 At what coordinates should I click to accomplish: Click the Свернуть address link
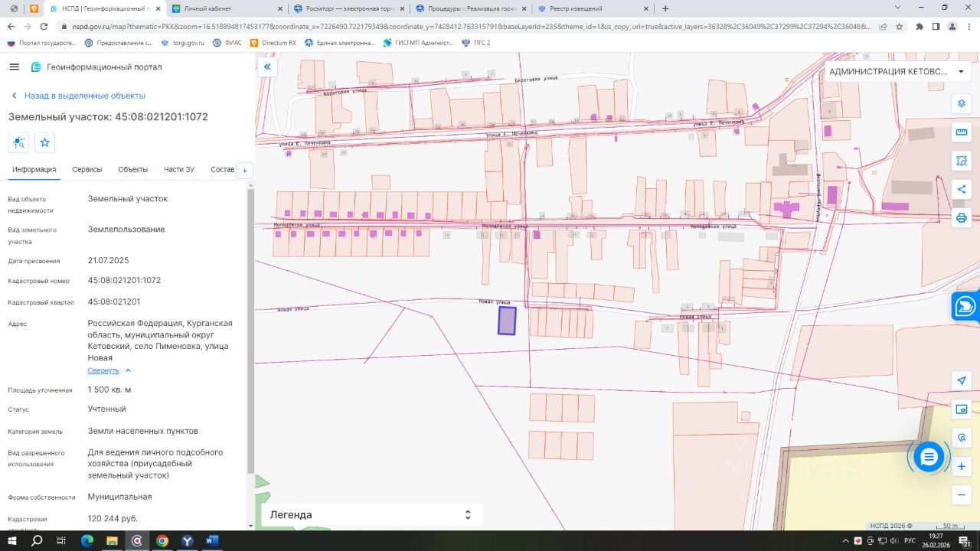[x=103, y=370]
